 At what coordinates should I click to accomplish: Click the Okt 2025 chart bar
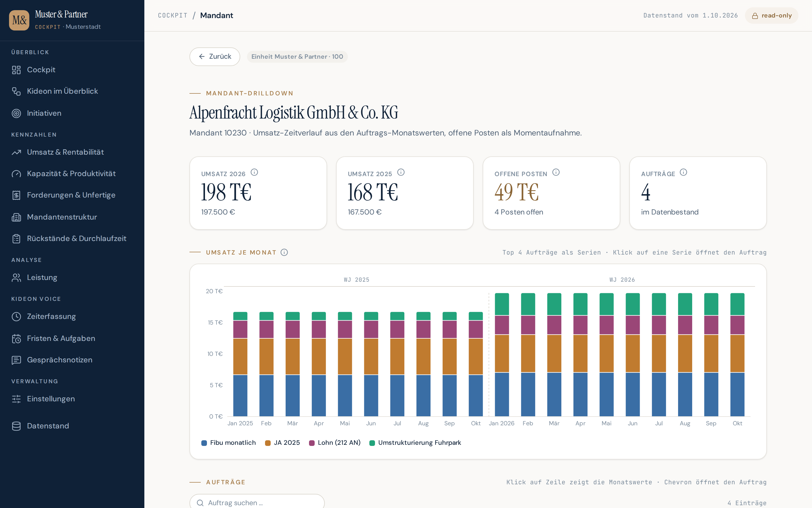pyautogui.click(x=475, y=364)
